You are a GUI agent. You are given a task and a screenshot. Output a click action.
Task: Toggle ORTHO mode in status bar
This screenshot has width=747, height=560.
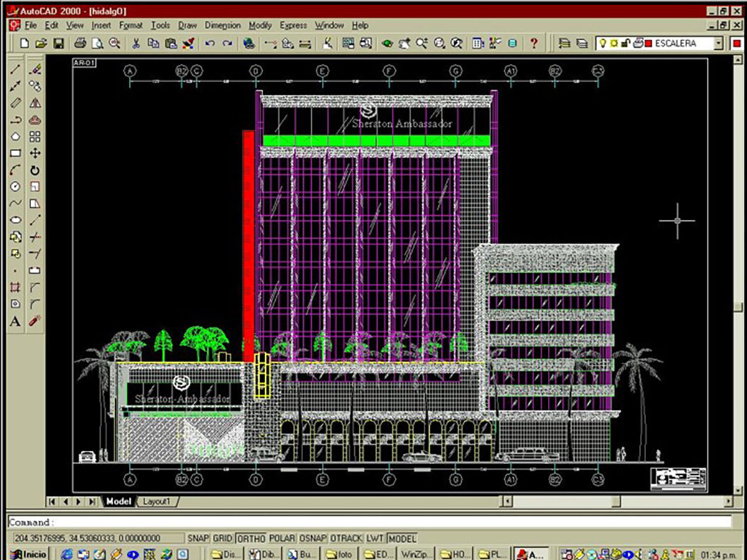click(x=251, y=538)
